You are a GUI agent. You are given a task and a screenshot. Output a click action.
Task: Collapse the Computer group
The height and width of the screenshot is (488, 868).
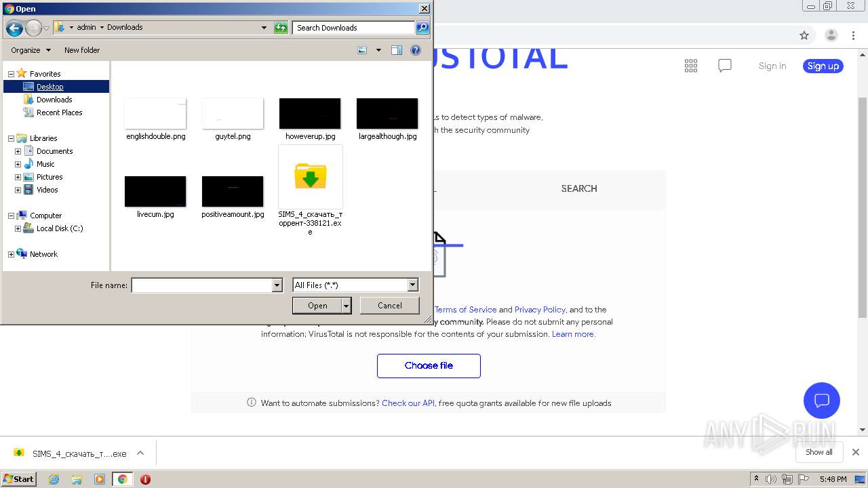point(11,216)
